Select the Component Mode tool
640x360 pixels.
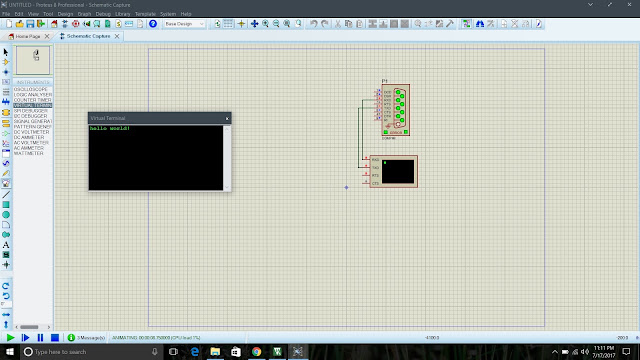pos(6,62)
